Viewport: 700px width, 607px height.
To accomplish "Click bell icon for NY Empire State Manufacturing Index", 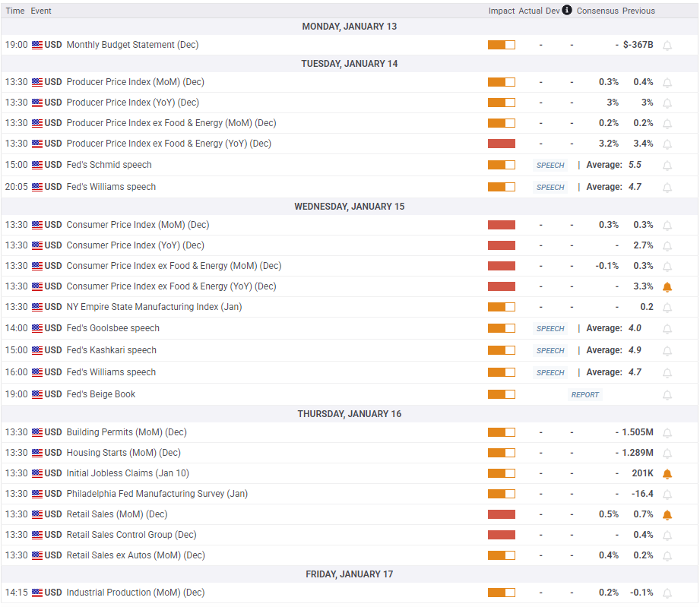I will tap(667, 308).
